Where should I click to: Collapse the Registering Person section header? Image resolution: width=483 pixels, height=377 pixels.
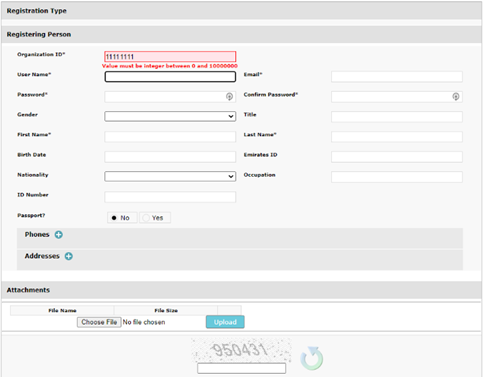[241, 34]
